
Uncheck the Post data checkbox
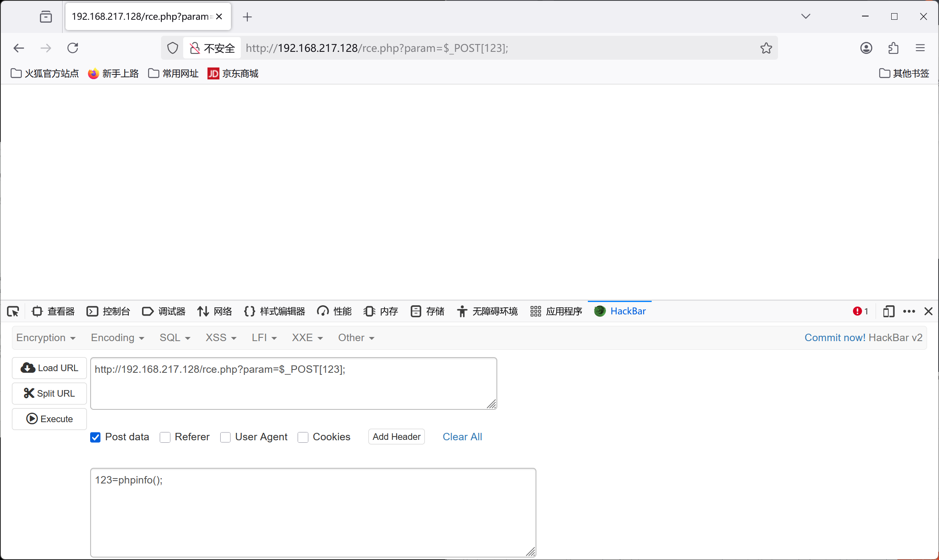click(96, 437)
